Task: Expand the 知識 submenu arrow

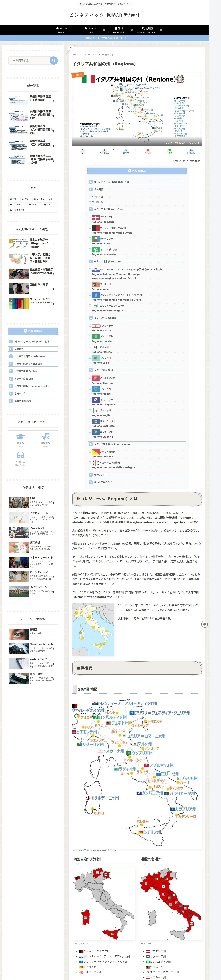Action: (133, 30)
